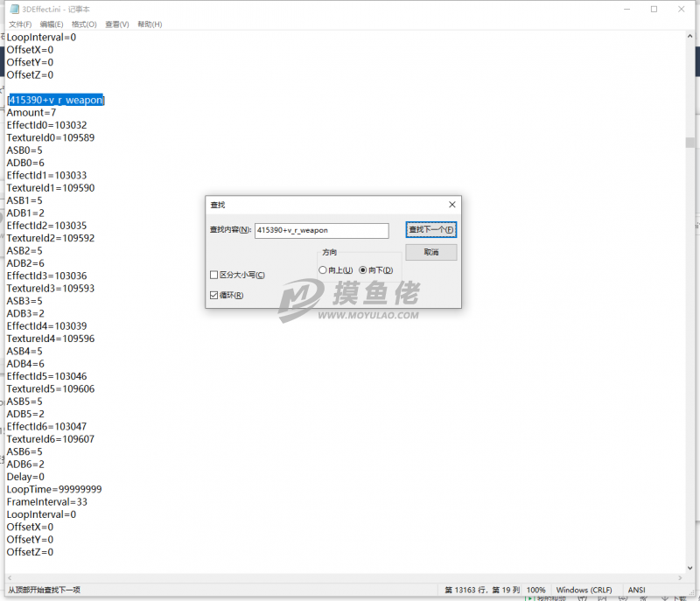Uncheck the 循环 checkbox
This screenshot has height=601, width=700.
[214, 296]
